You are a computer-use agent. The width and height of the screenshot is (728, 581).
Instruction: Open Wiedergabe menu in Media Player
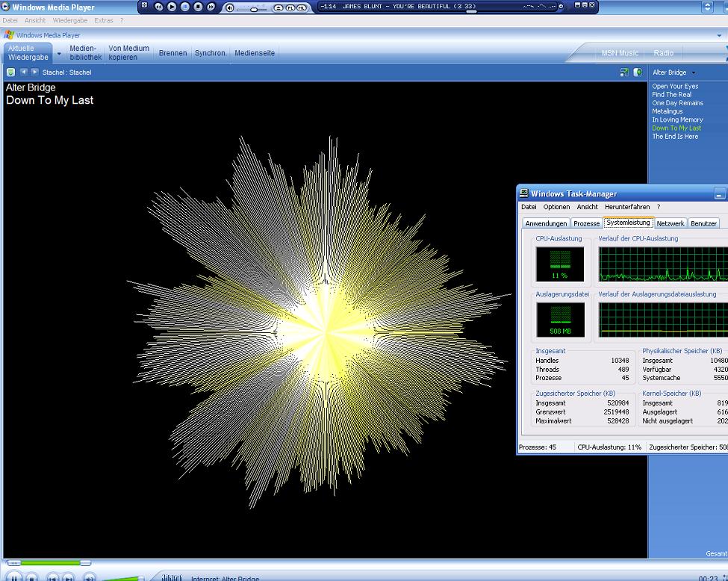coord(70,20)
